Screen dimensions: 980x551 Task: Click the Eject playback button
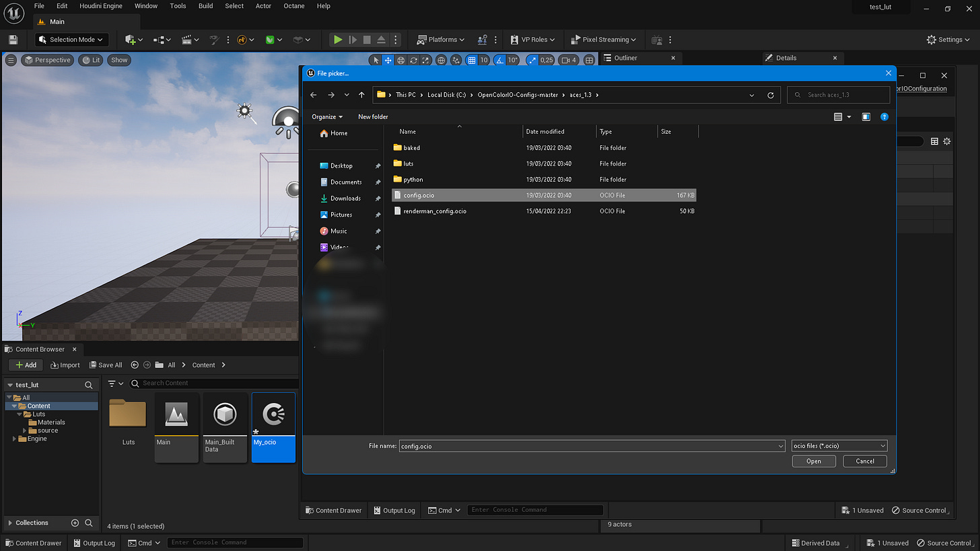click(x=381, y=40)
